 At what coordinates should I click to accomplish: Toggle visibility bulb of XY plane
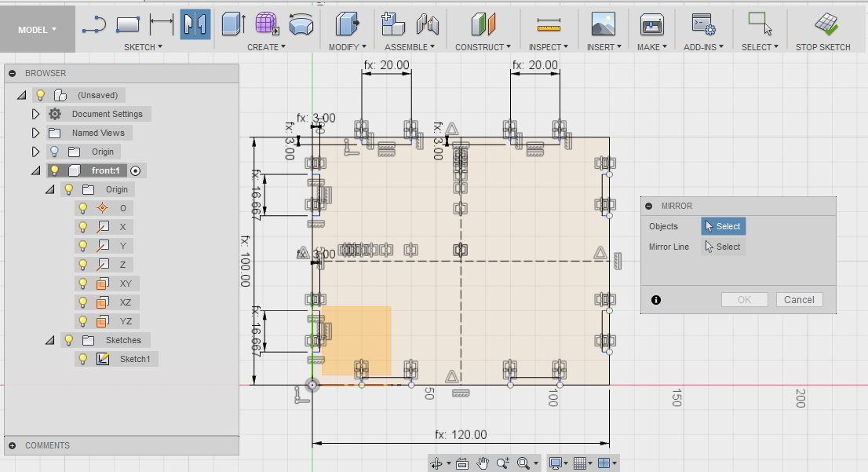pyautogui.click(x=82, y=284)
